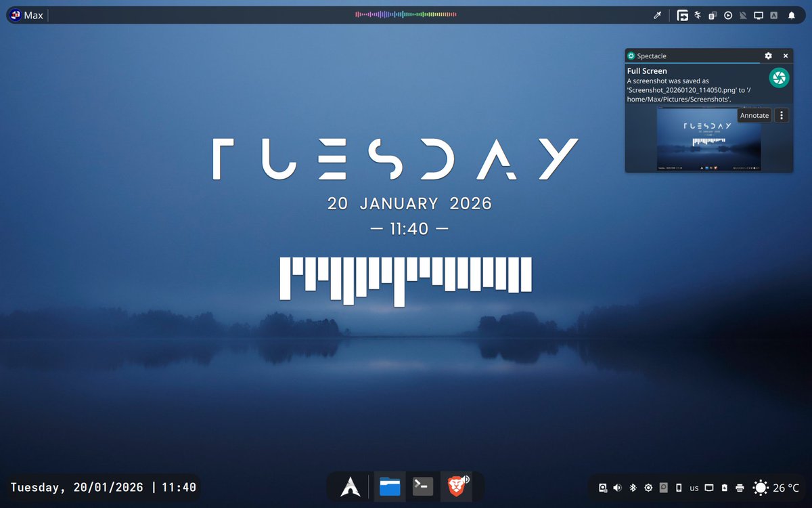Click the Full Screen notification title

(x=647, y=70)
